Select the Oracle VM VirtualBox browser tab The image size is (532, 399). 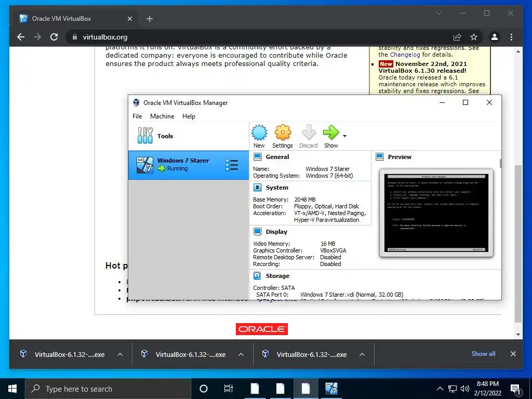pos(76,19)
